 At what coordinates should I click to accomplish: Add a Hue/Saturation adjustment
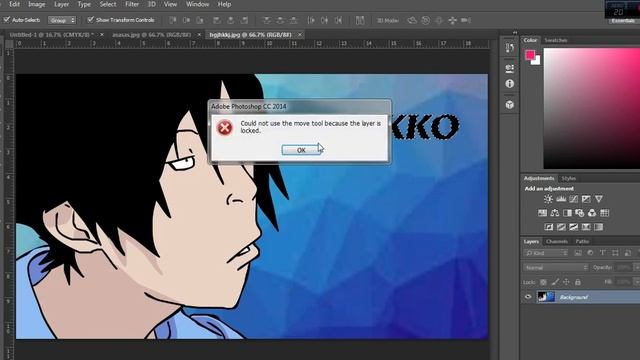point(542,213)
